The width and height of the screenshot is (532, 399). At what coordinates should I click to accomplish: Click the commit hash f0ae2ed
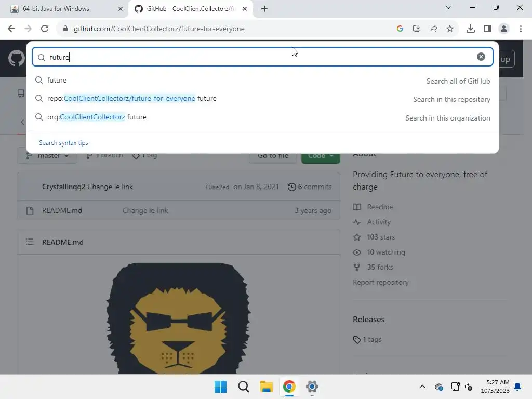pyautogui.click(x=217, y=187)
